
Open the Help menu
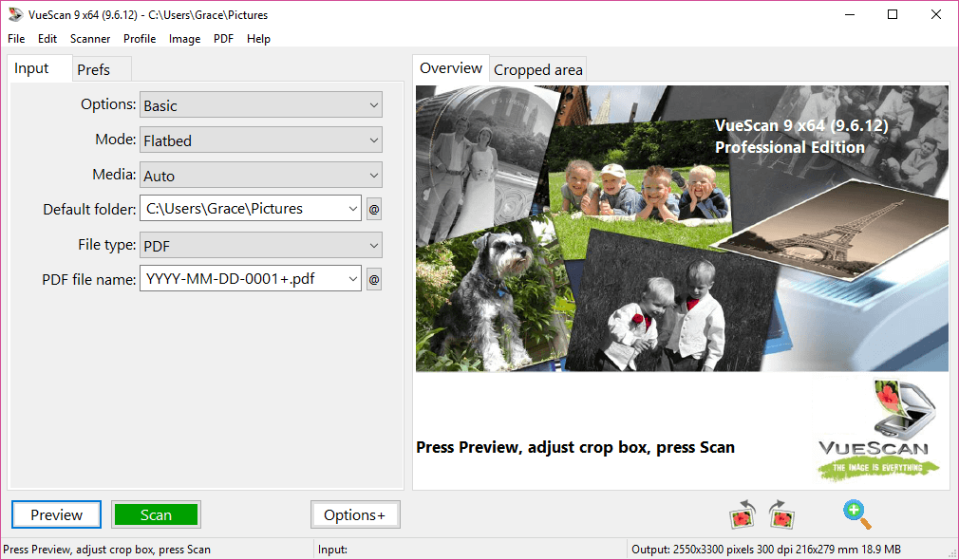point(258,39)
